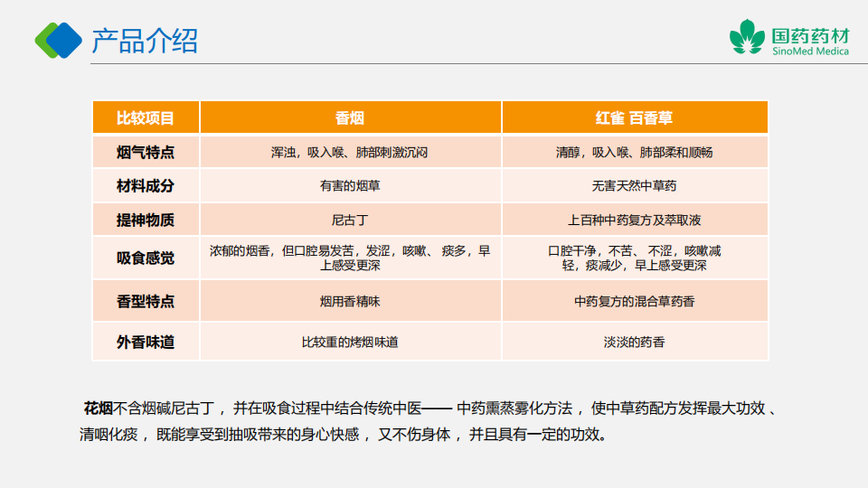Viewport: 868px width, 488px height.
Task: Select the 淡淡的药香 cell
Action: click(x=634, y=343)
